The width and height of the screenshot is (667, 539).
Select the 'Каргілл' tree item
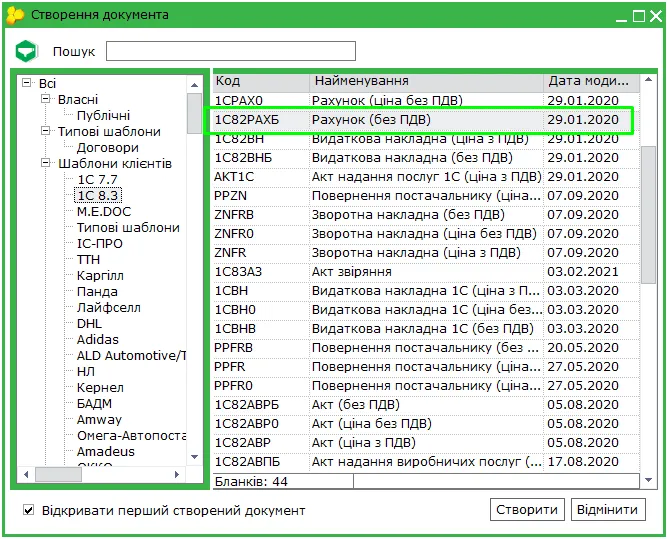100,276
